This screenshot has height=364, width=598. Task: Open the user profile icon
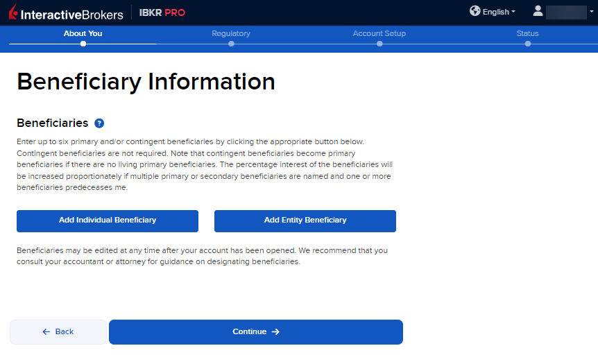coord(538,10)
